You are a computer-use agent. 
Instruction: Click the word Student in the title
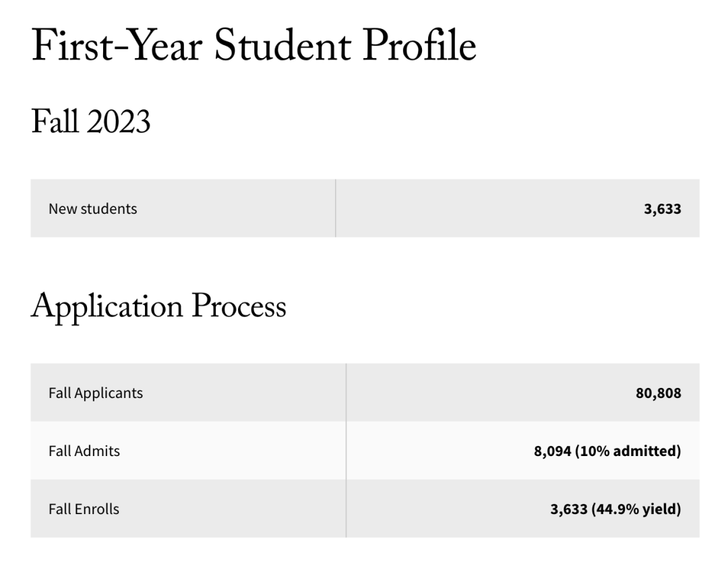282,46
